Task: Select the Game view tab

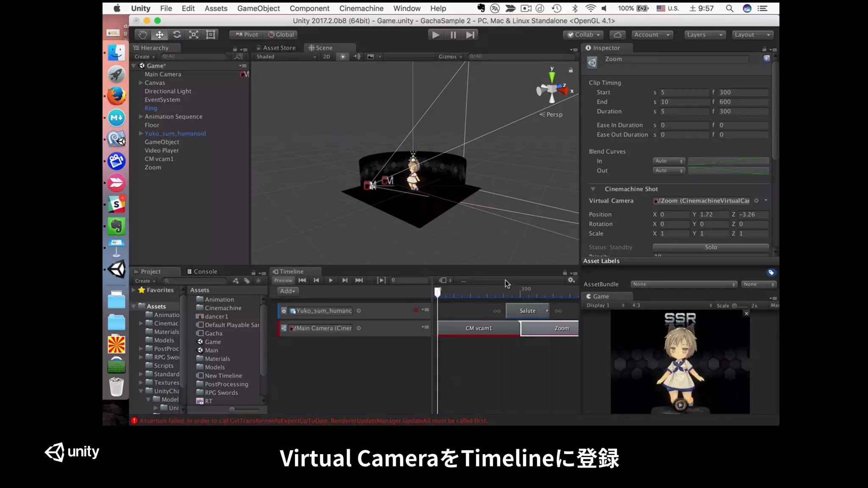Action: (598, 296)
